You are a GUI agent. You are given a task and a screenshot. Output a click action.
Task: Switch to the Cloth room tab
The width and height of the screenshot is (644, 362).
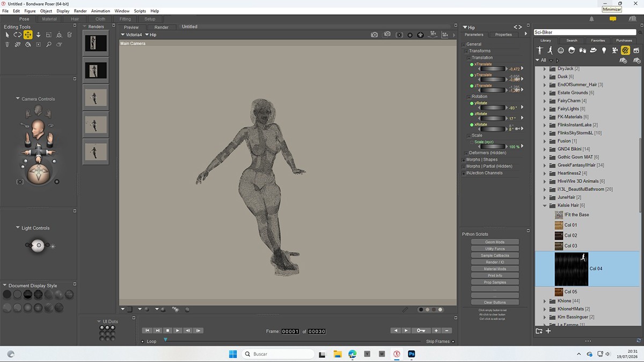pyautogui.click(x=100, y=19)
